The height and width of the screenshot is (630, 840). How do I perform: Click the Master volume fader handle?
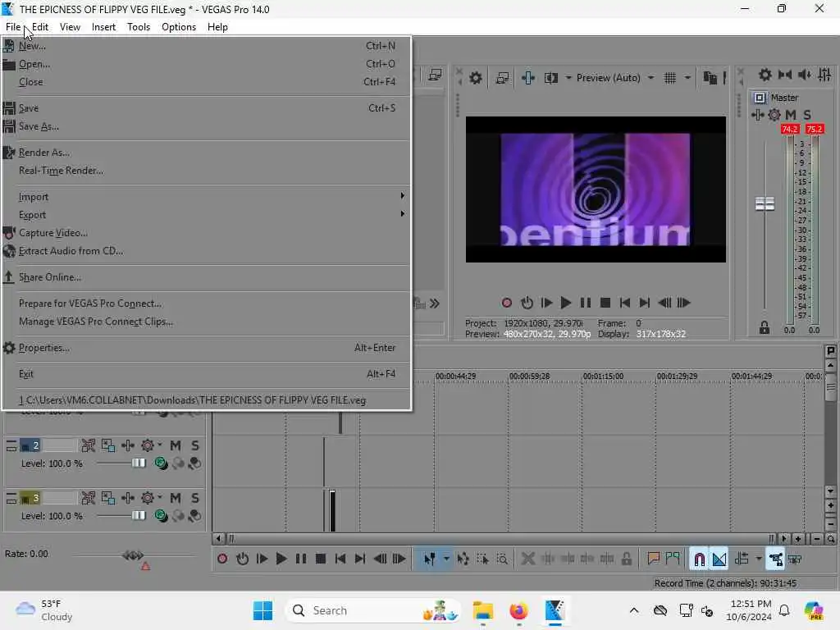pos(765,204)
